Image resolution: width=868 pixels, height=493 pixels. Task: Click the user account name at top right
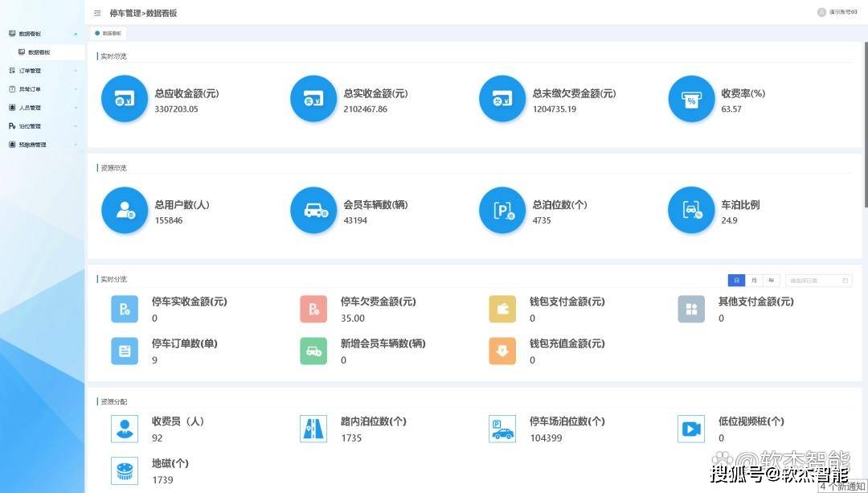click(x=842, y=13)
